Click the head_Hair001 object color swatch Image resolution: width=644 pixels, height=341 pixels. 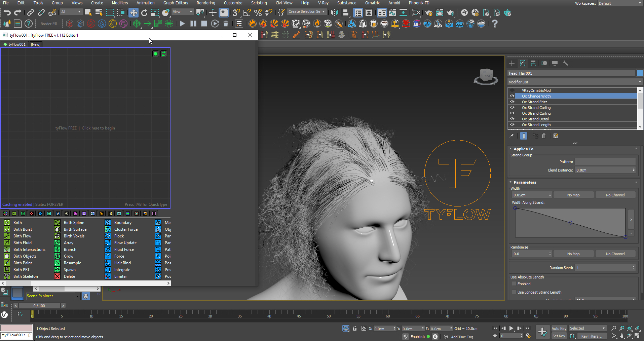(x=640, y=73)
